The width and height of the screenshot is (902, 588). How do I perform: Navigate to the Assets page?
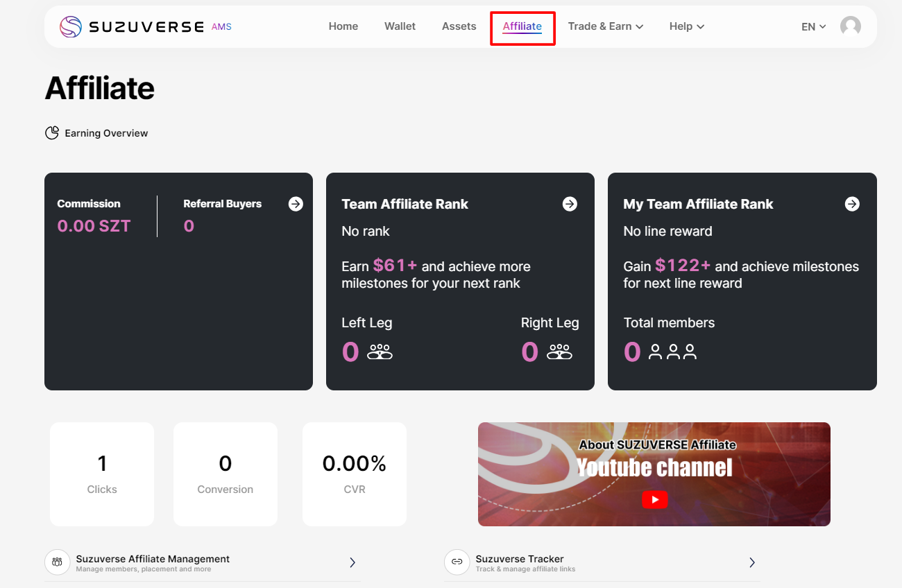pyautogui.click(x=459, y=26)
